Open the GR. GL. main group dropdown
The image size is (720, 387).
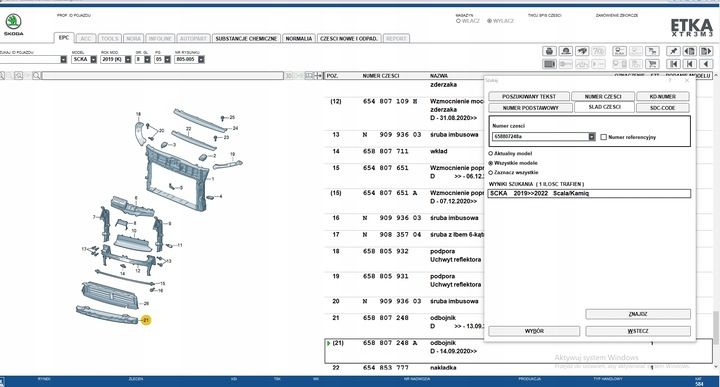tap(147, 60)
